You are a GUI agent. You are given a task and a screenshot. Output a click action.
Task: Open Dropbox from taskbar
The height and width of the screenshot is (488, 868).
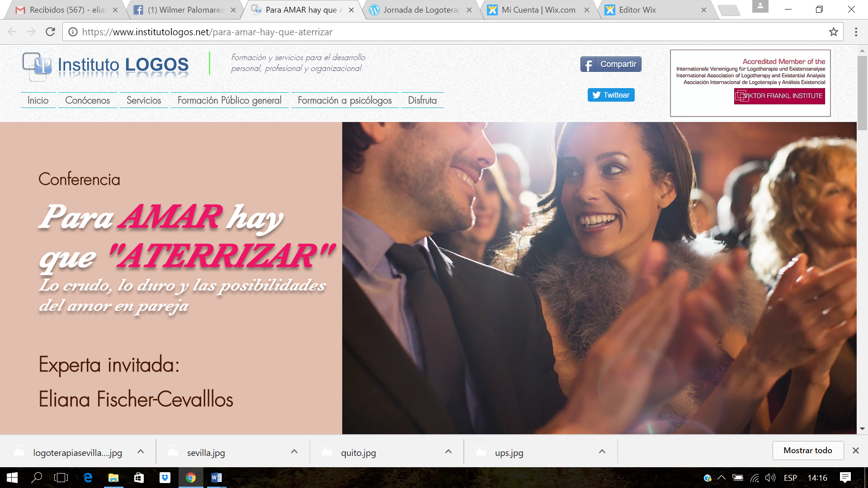pyautogui.click(x=165, y=478)
